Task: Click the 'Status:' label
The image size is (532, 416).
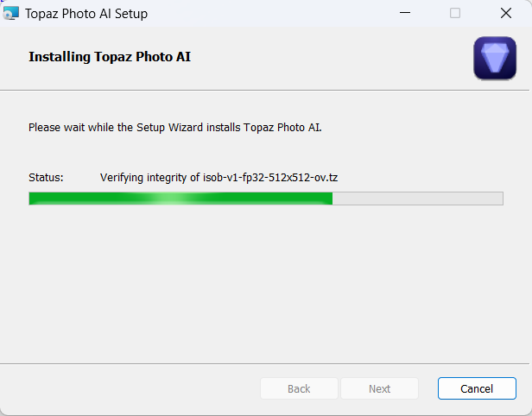Action: point(46,177)
